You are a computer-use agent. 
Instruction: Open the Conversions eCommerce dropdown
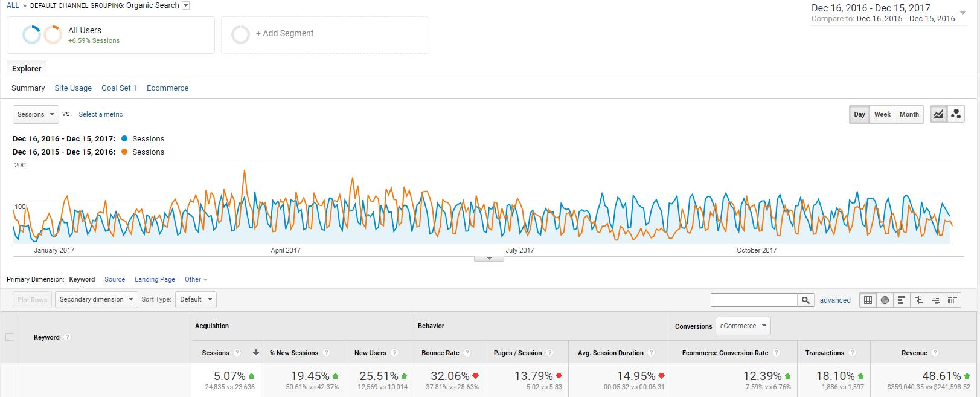tap(743, 326)
